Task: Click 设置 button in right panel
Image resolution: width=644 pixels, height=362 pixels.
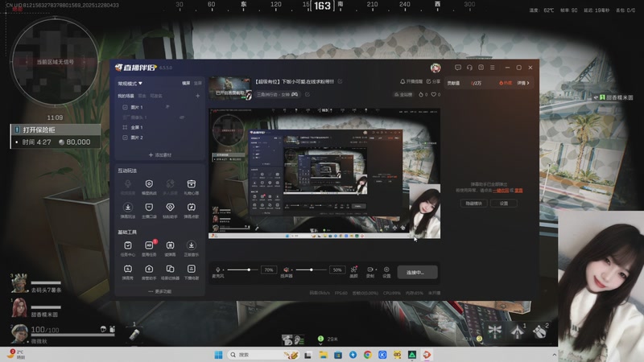Action: click(504, 204)
